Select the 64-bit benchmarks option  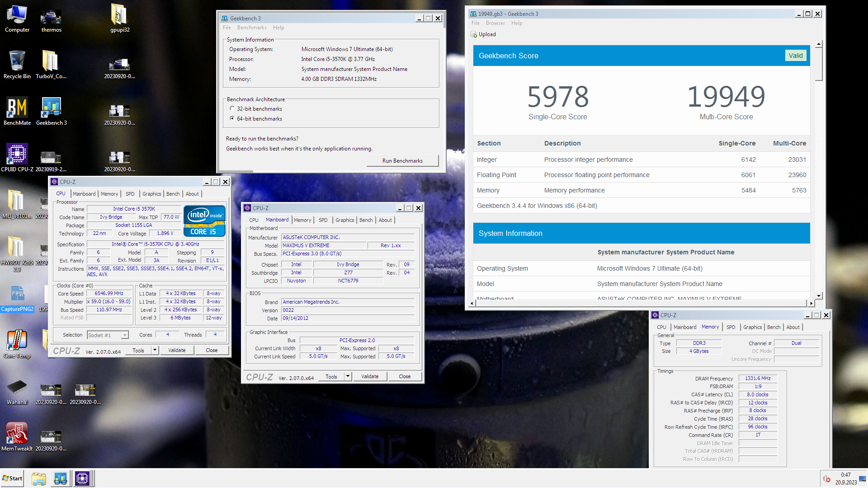pos(232,119)
